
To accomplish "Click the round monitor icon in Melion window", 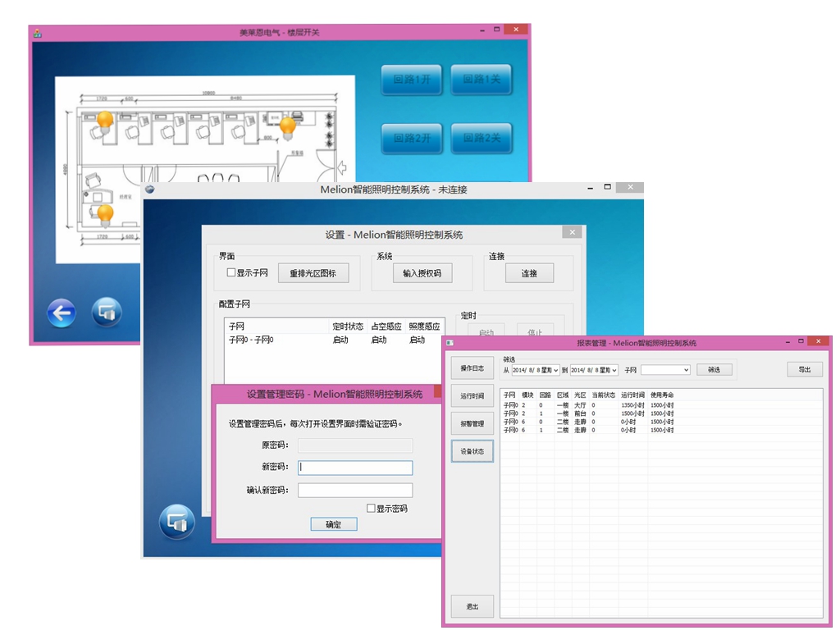I will 176,522.
